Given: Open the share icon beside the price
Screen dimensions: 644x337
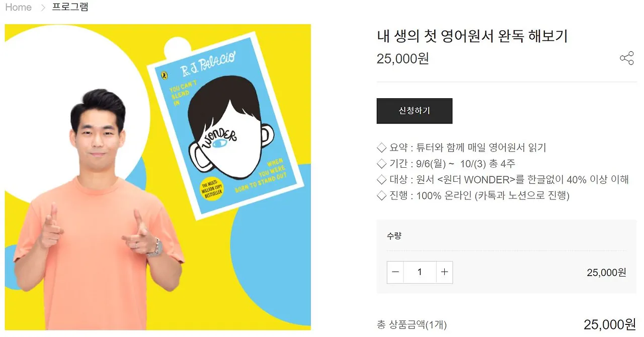Looking at the screenshot, I should click(x=626, y=58).
